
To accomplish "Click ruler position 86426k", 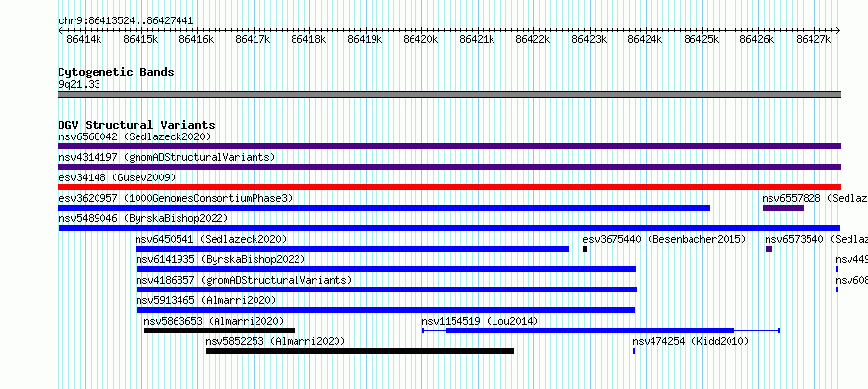I will pos(757,39).
